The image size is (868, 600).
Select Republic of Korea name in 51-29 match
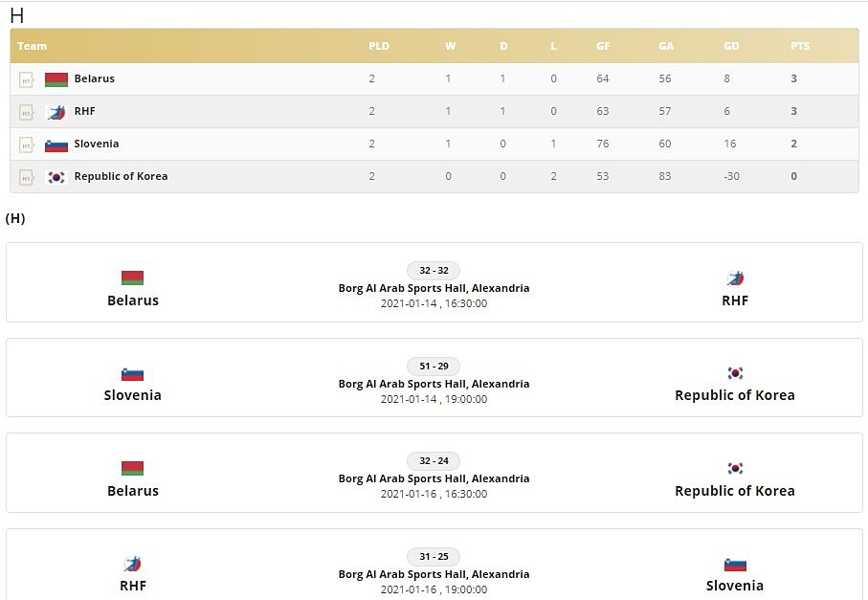click(x=734, y=395)
